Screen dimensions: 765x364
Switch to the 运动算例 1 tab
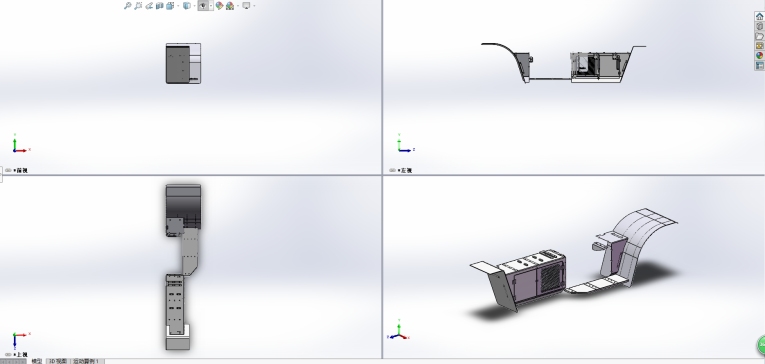click(x=87, y=361)
